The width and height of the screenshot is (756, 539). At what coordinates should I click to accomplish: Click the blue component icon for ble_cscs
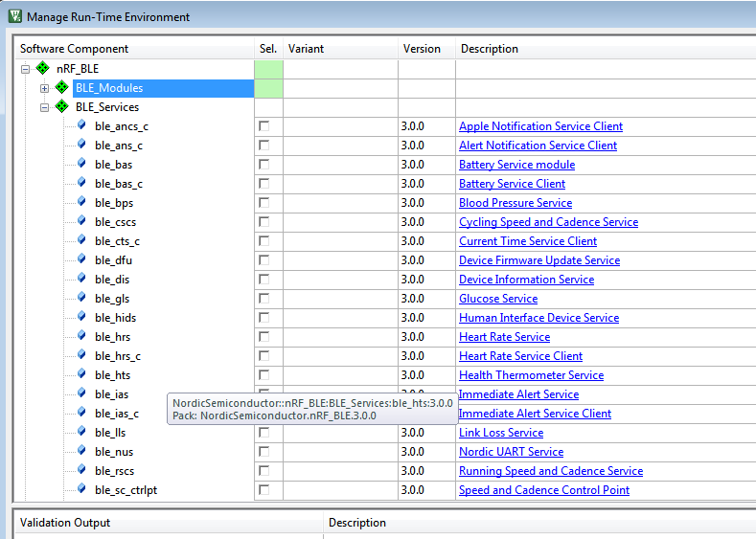tap(81, 221)
